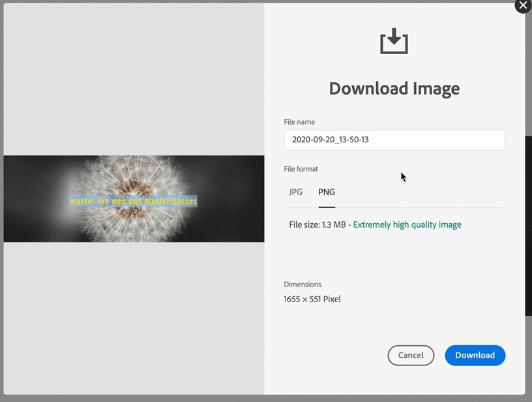Switch to the JPG format tab
This screenshot has height=402, width=532.
(x=296, y=192)
